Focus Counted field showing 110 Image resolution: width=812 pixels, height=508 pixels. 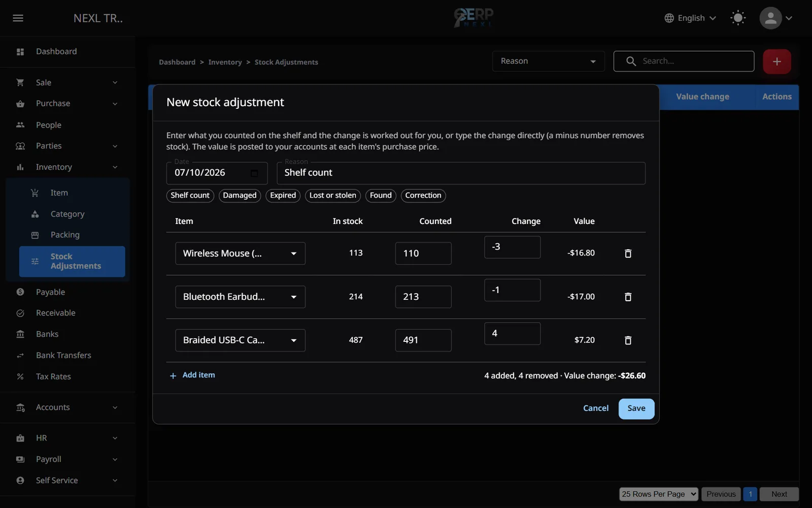point(423,253)
